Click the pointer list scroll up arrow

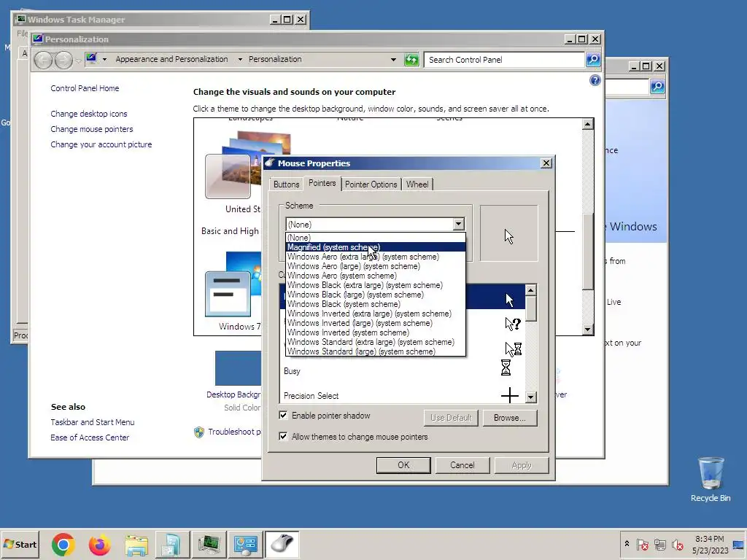(x=531, y=290)
